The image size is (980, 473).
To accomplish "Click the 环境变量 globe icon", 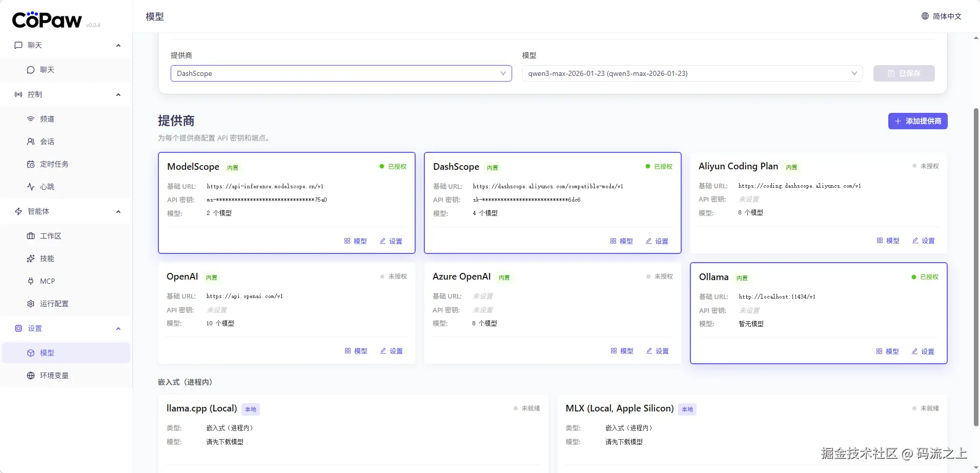I will pyautogui.click(x=31, y=376).
